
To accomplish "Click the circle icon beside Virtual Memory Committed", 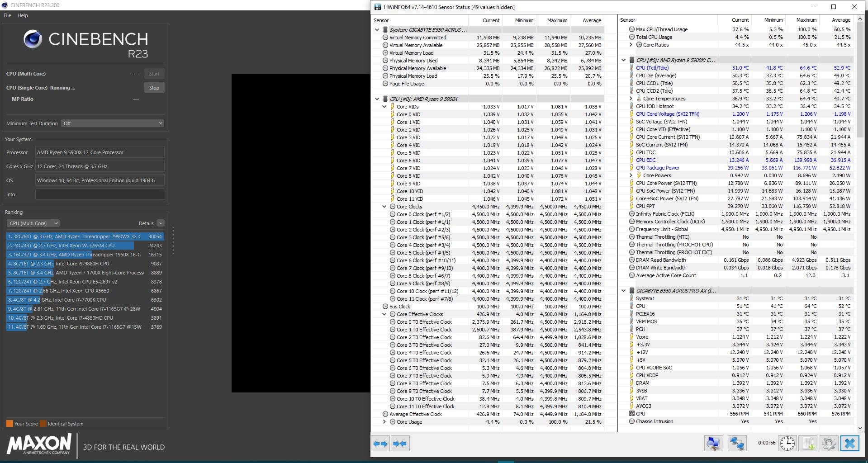I will coord(385,38).
